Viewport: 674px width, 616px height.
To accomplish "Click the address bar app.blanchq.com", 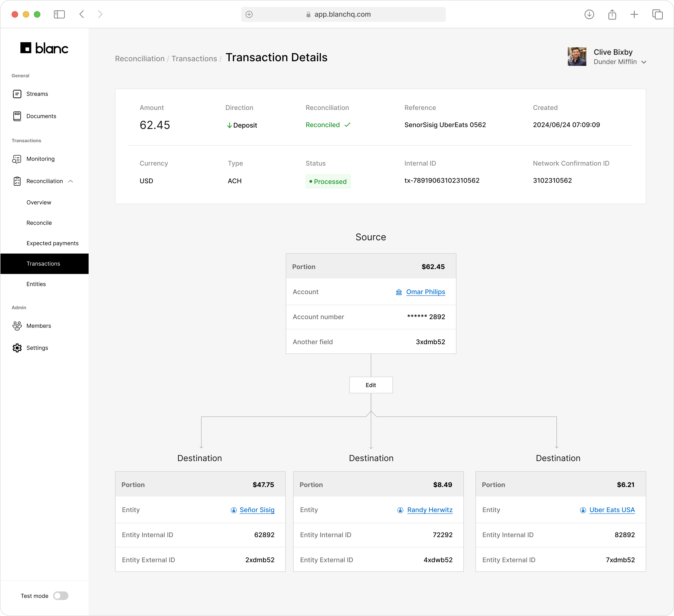I will (343, 14).
